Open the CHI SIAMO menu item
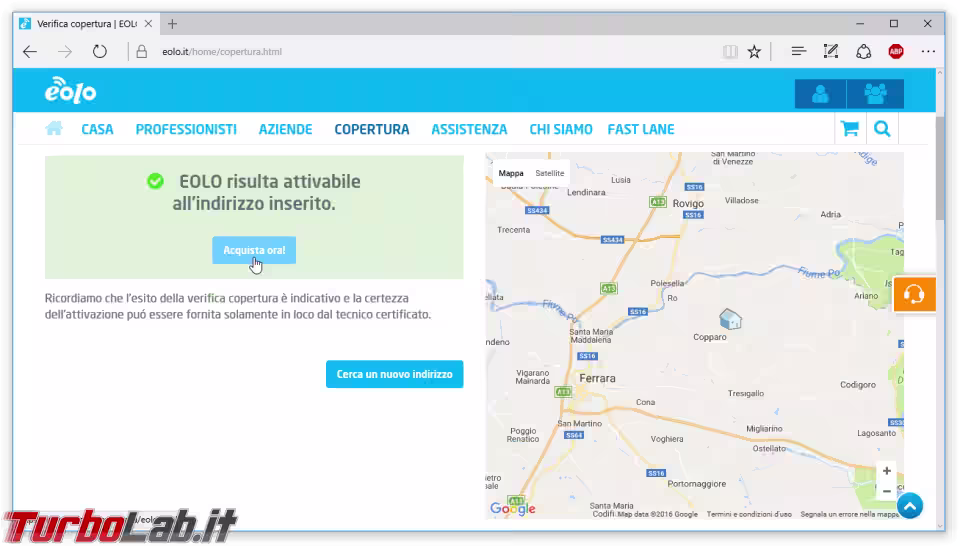The height and width of the screenshot is (546, 960). coord(561,129)
